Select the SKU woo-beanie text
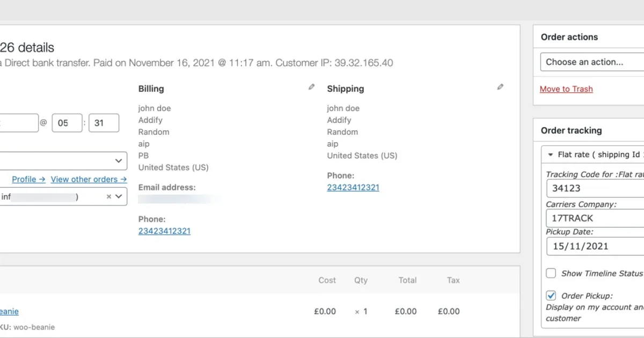644x338 pixels. tap(27, 327)
